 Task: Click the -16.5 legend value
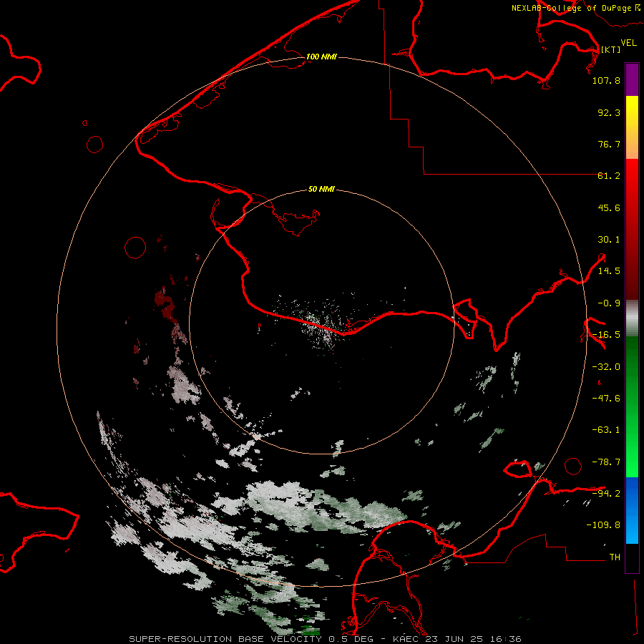606,335
